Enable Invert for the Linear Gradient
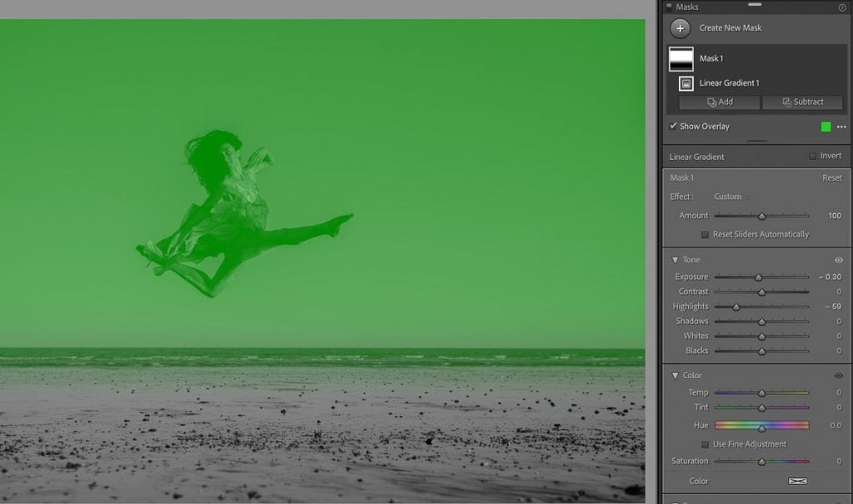This screenshot has height=504, width=853. [x=812, y=156]
